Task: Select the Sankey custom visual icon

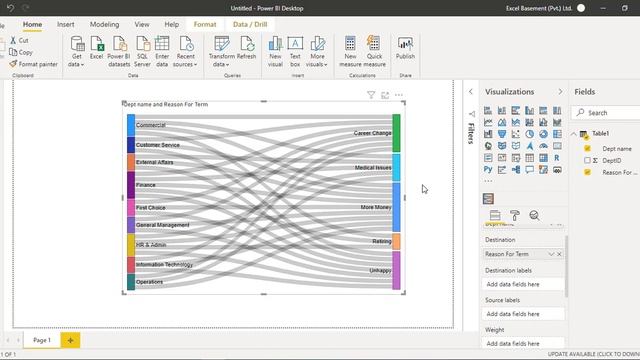Action: [488, 199]
